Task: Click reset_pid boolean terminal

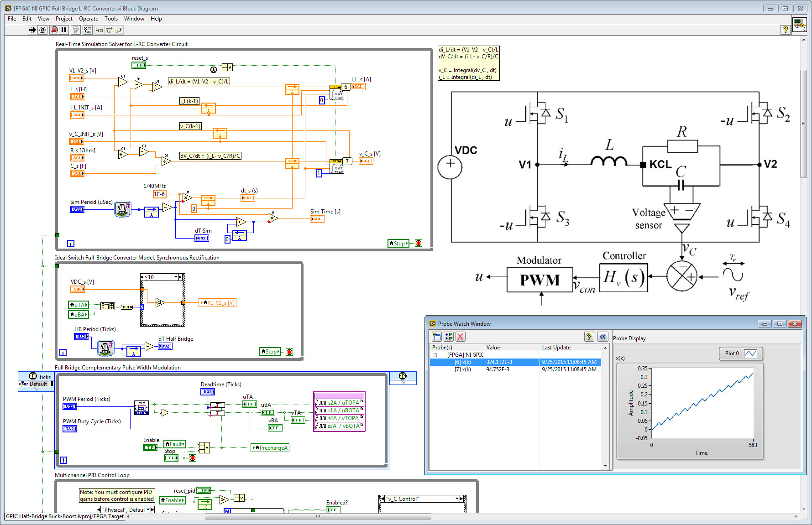Action: (x=204, y=490)
